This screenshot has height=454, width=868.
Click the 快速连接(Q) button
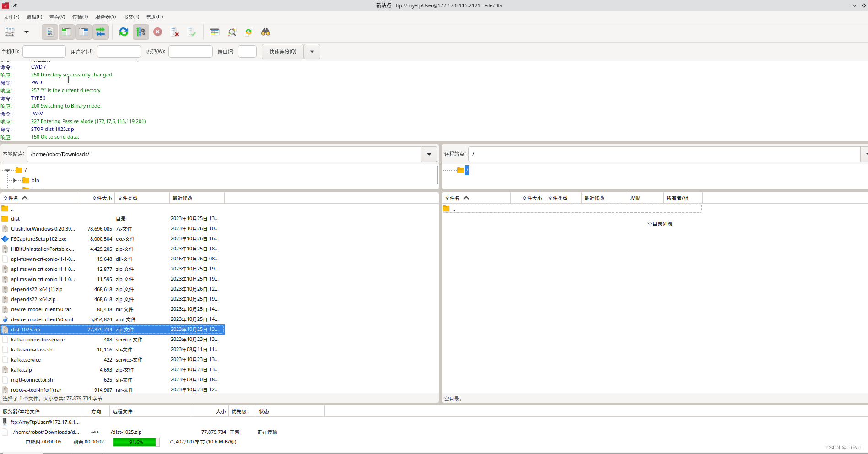(283, 52)
